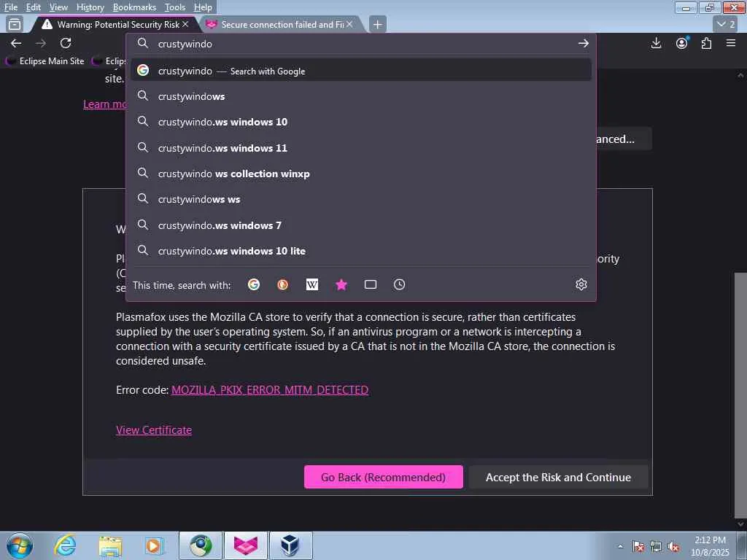Search this time with Wikipedia icon
This screenshot has width=747, height=560.
[x=312, y=285]
